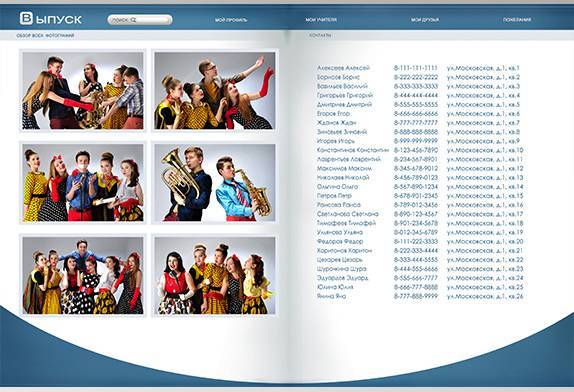This screenshot has width=574, height=392.
Task: Open the photo with red gloves and tuba group
Action: coord(83,90)
